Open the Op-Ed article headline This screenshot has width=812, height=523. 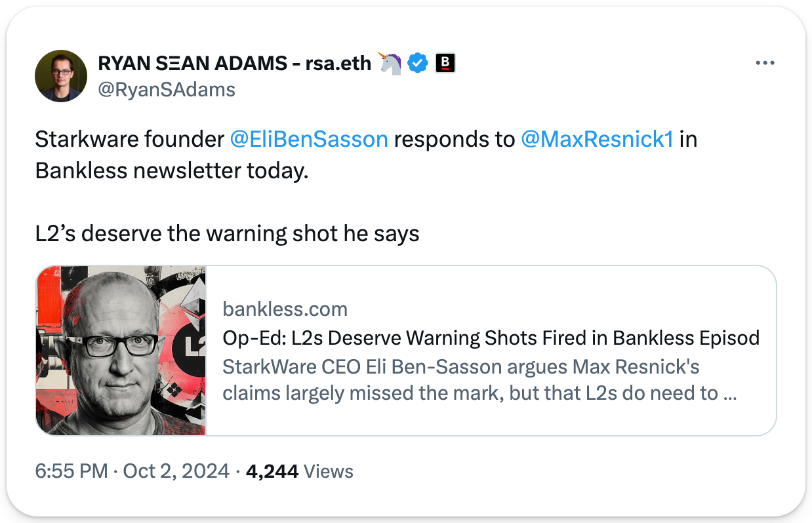pyautogui.click(x=491, y=338)
